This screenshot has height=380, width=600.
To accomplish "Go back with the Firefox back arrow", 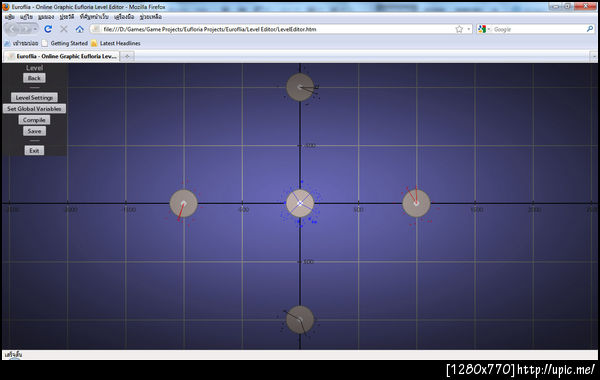I will (x=12, y=29).
